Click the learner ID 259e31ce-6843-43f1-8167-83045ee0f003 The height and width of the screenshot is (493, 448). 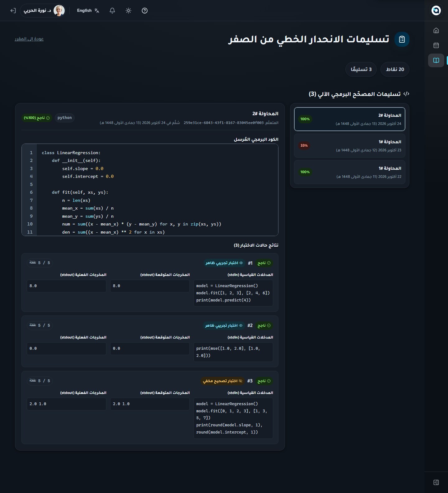224,123
